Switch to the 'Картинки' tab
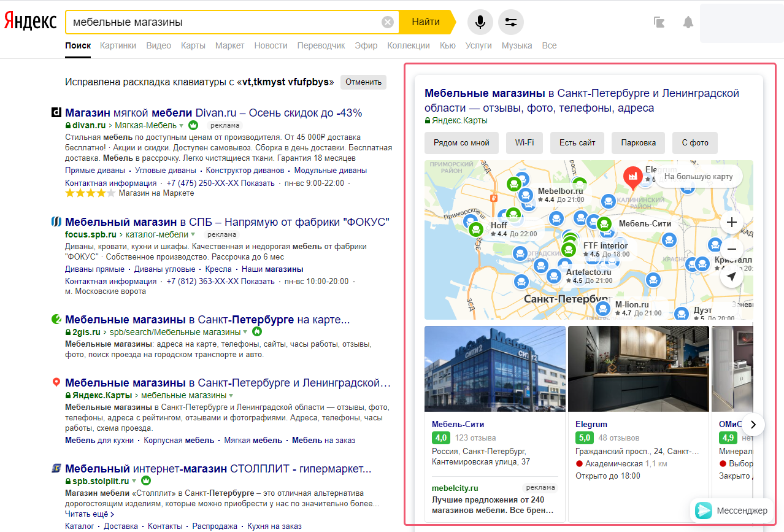The height and width of the screenshot is (532, 784). click(x=118, y=45)
